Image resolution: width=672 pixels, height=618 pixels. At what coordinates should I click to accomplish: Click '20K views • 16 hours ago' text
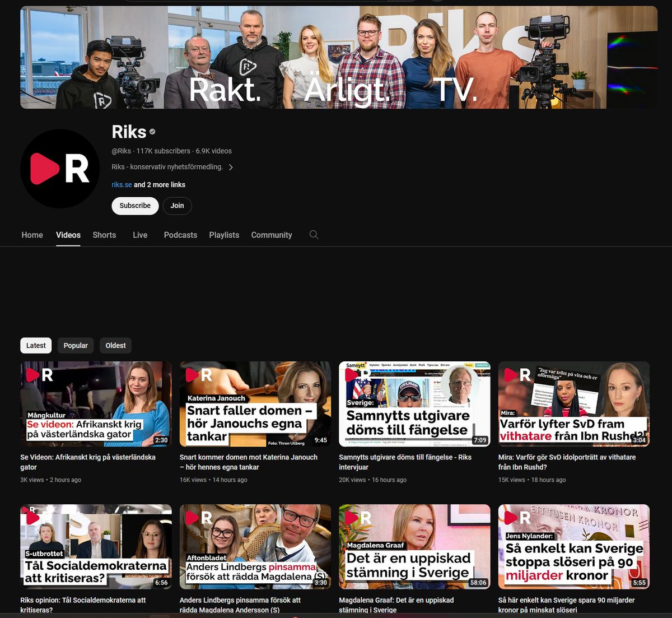click(372, 480)
